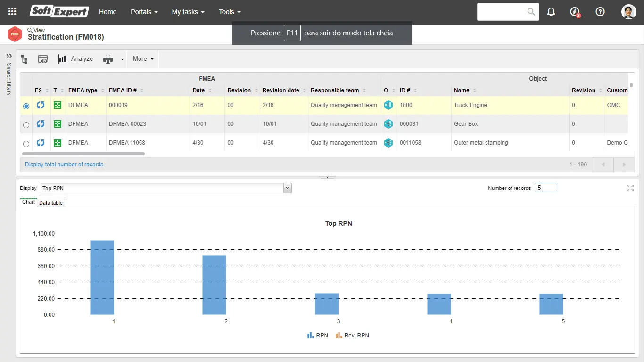
Task: Open the apps grid icon top left
Action: pyautogui.click(x=12, y=11)
